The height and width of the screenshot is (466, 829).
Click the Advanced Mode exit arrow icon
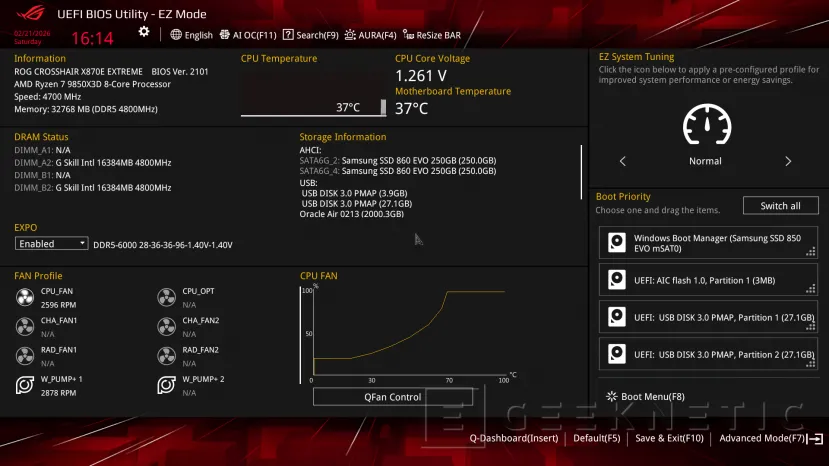(815, 438)
